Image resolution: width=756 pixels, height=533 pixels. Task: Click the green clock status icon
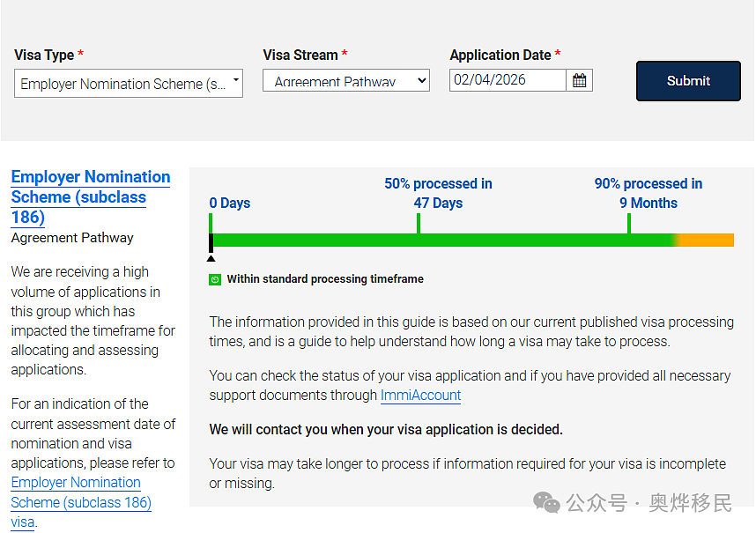coord(215,279)
